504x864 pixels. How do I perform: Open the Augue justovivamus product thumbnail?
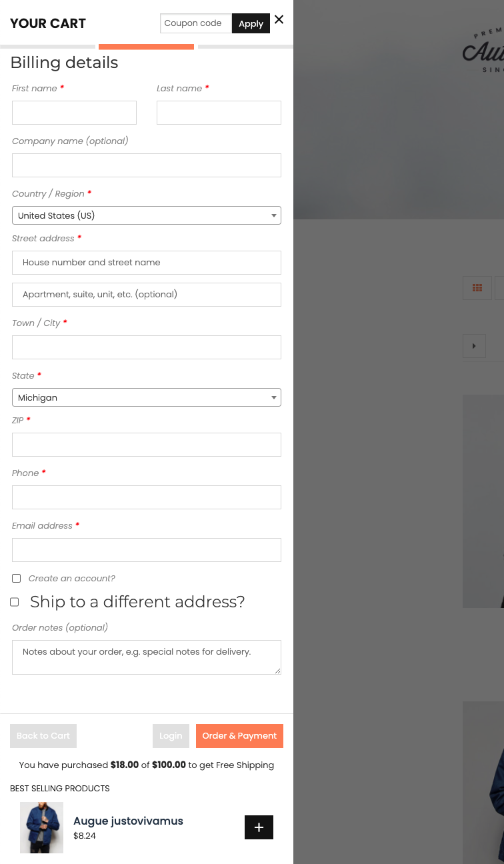coord(41,827)
